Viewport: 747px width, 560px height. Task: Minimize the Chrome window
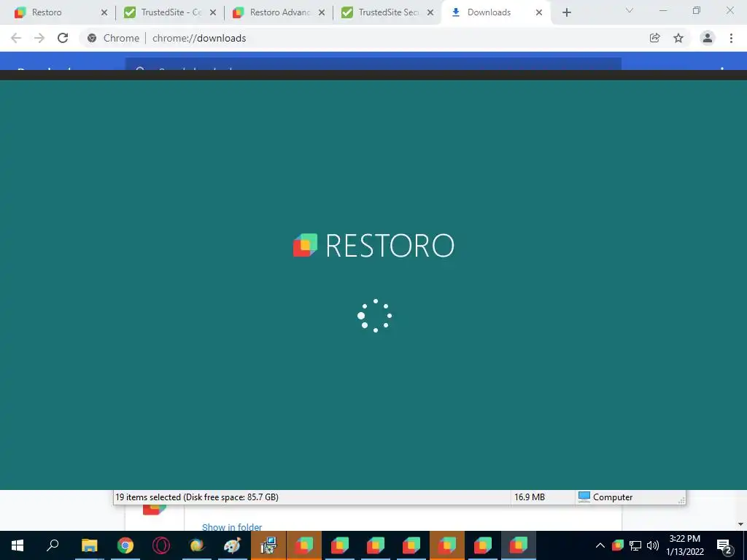point(663,10)
